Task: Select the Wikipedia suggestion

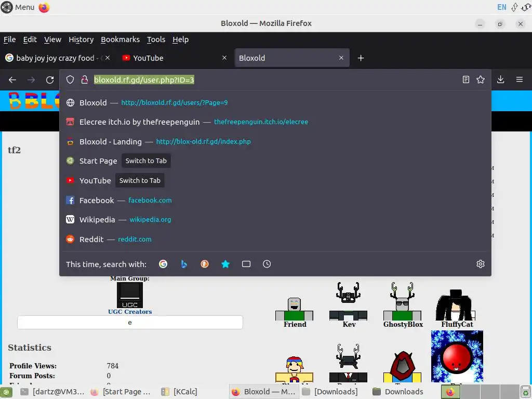Action: coord(275,220)
